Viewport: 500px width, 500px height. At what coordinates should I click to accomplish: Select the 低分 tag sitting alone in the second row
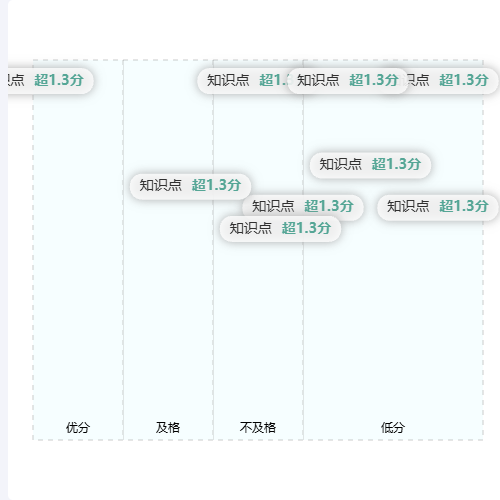[x=370, y=165]
